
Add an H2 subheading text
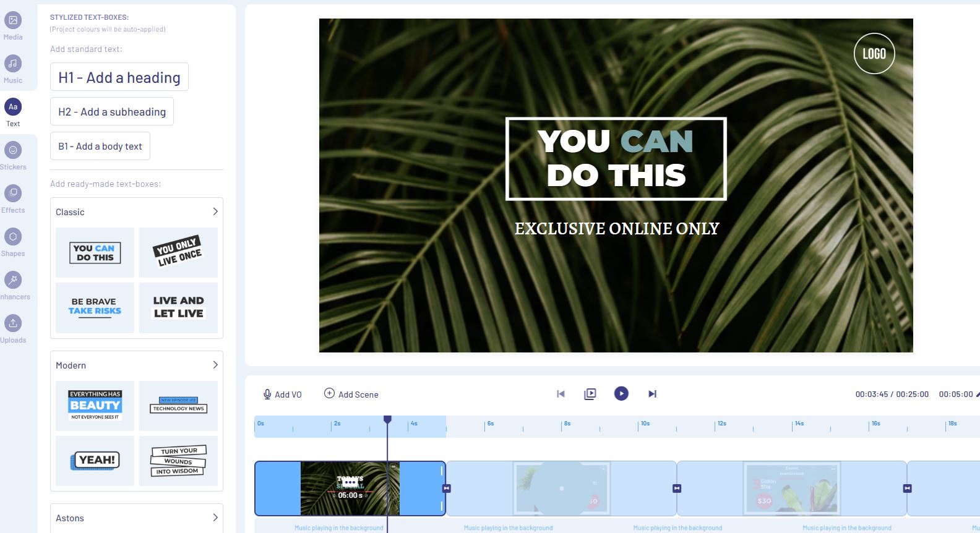112,112
